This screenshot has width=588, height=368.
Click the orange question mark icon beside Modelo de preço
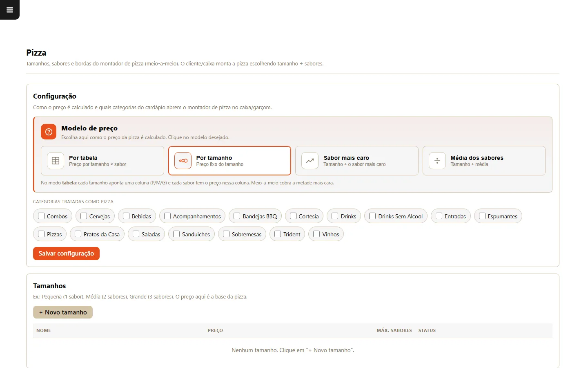pos(49,132)
